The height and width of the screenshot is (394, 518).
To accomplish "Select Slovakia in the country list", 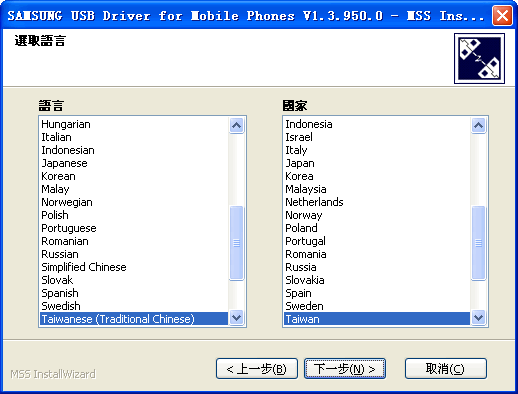I will tap(377, 280).
